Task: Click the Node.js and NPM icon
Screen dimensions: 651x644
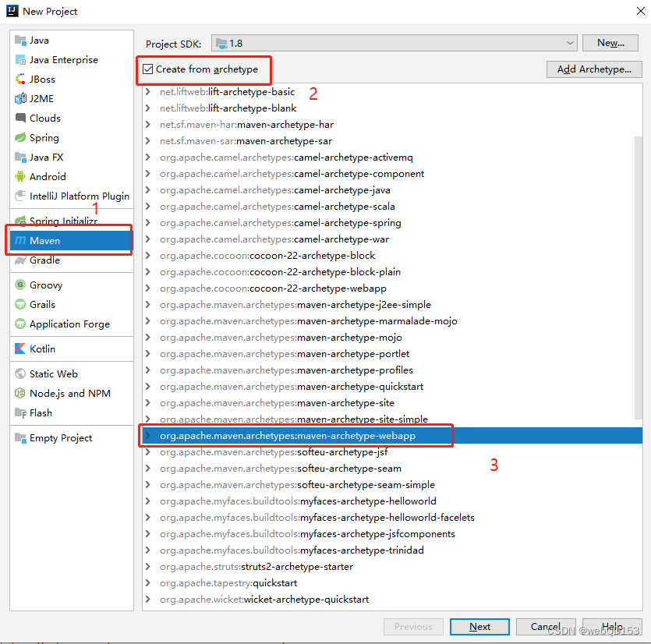Action: click(20, 393)
